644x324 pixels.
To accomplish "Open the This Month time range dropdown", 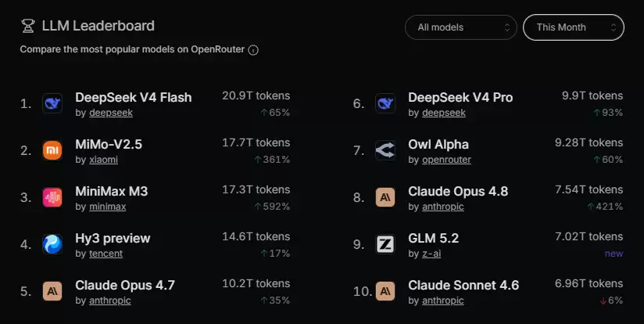I will [x=574, y=27].
